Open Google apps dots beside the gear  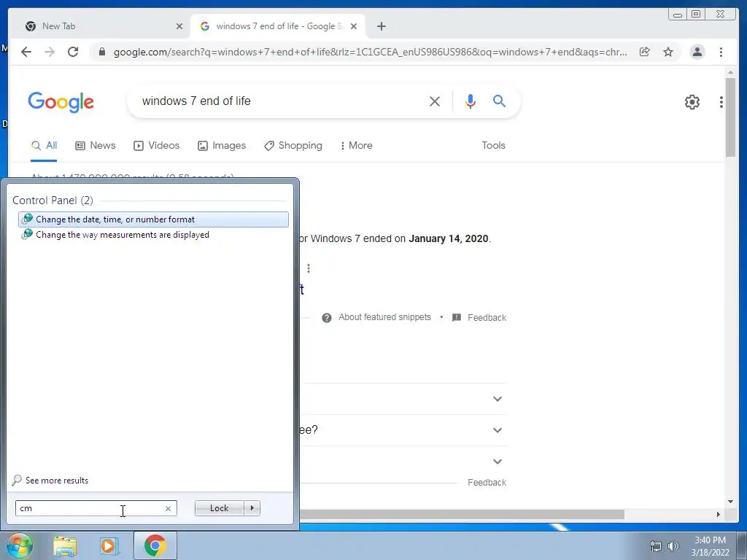[x=721, y=102]
